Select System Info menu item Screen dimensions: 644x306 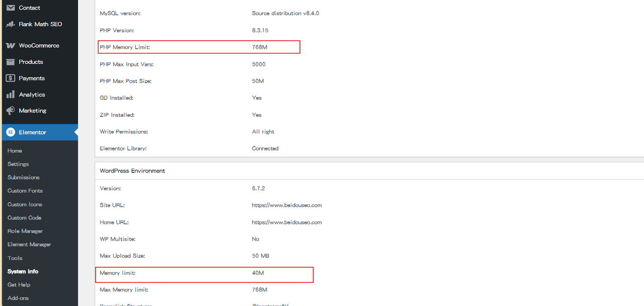coord(23,271)
